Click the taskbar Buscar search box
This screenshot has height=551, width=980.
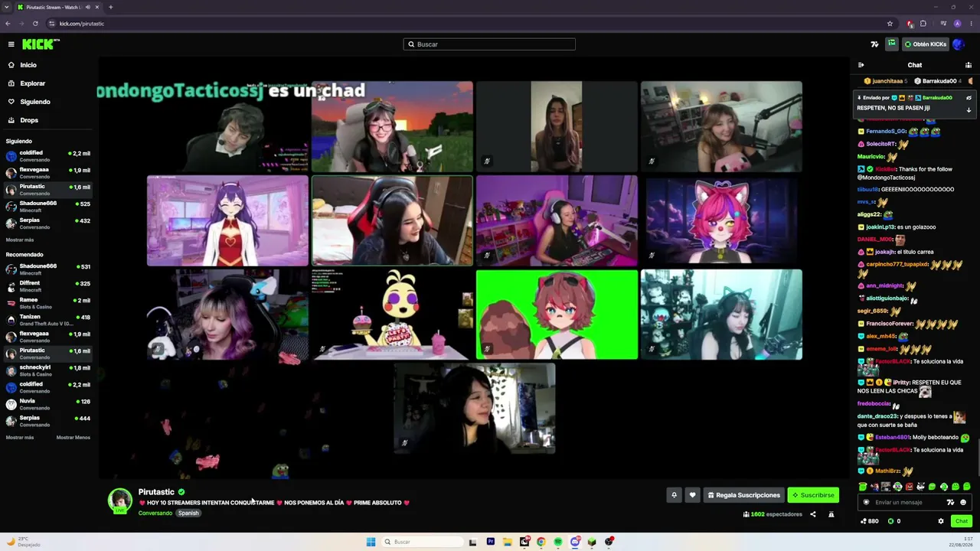(x=422, y=542)
